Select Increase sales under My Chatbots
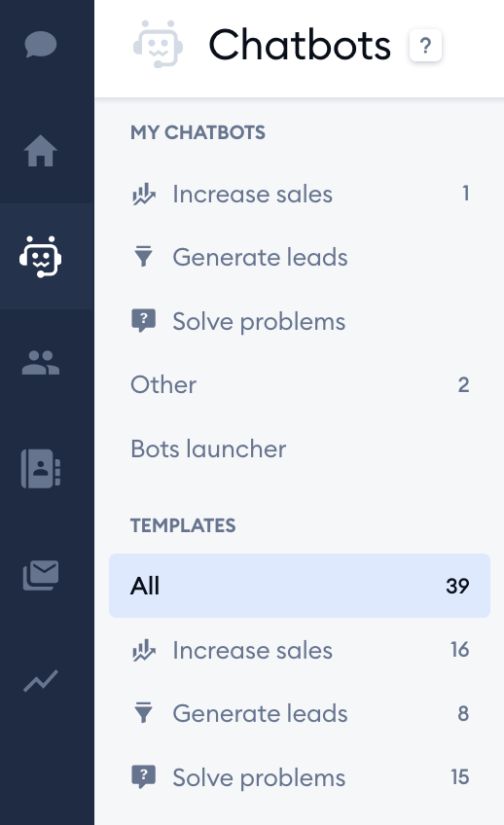 (300, 195)
